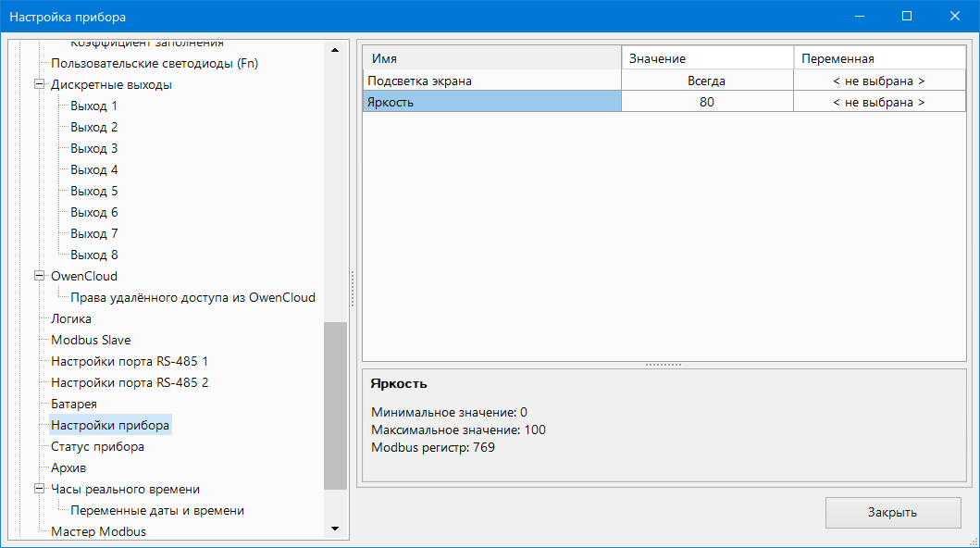This screenshot has height=548, width=980.
Task: Open Подсветка экрана value Всегда
Action: [x=706, y=81]
